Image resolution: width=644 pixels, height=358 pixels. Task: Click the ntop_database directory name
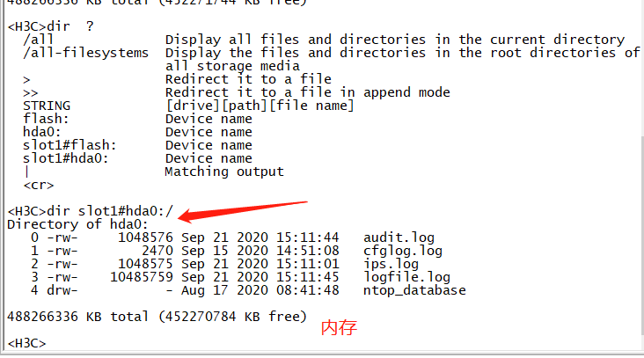click(414, 290)
